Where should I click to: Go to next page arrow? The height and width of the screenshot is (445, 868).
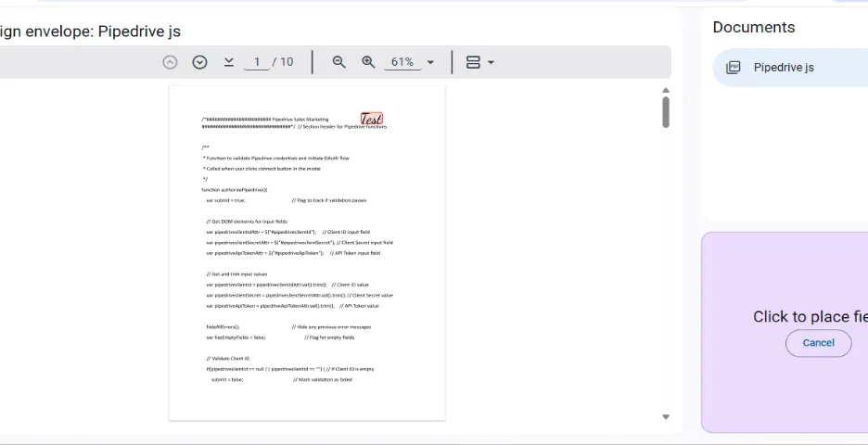pyautogui.click(x=199, y=62)
